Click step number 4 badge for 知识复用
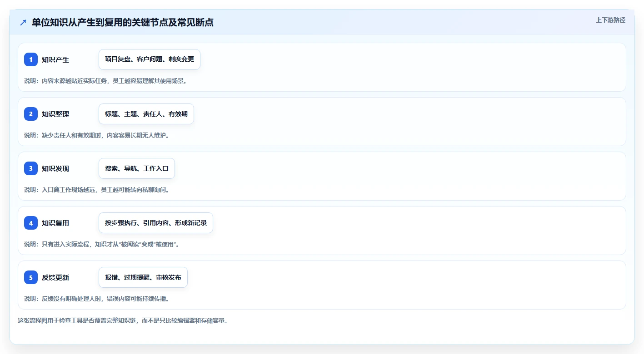Viewport: 644px width, 354px height. point(31,223)
